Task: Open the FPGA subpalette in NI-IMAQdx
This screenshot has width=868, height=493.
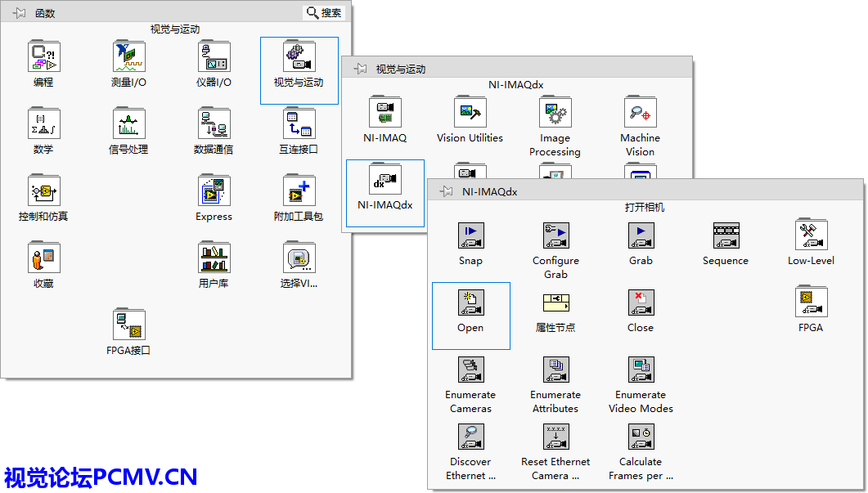Action: click(811, 303)
